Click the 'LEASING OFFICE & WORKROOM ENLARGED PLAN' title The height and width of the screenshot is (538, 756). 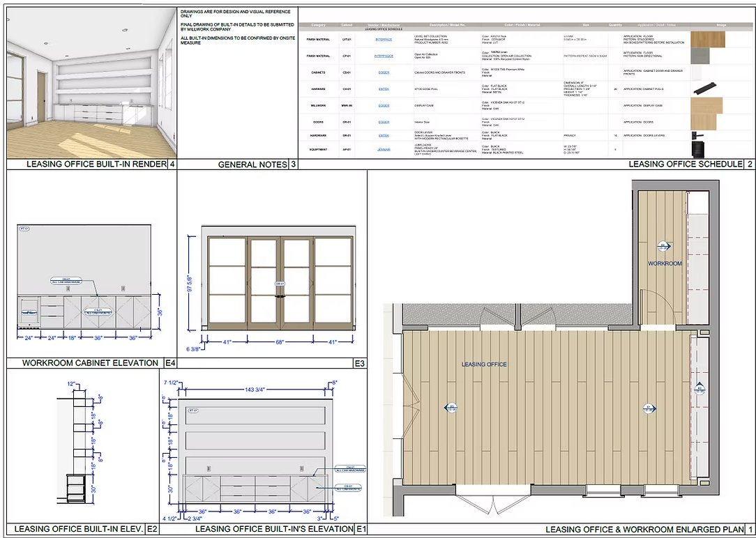point(645,530)
